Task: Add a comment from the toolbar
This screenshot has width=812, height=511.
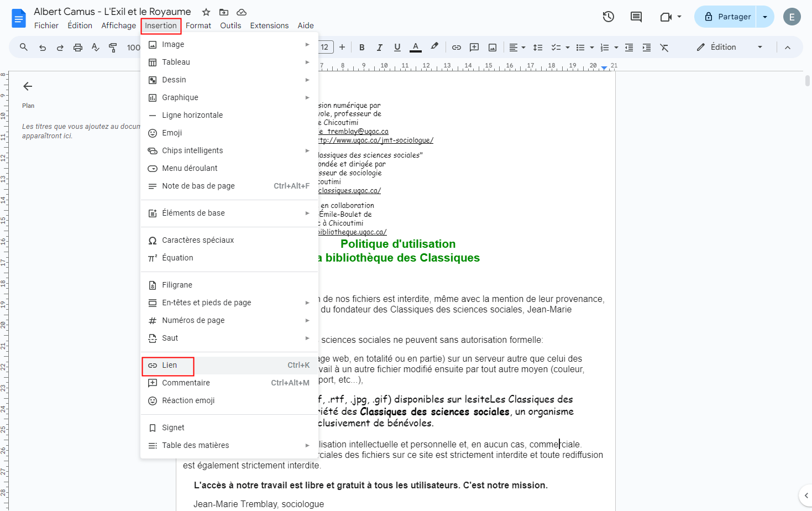Action: coord(474,48)
